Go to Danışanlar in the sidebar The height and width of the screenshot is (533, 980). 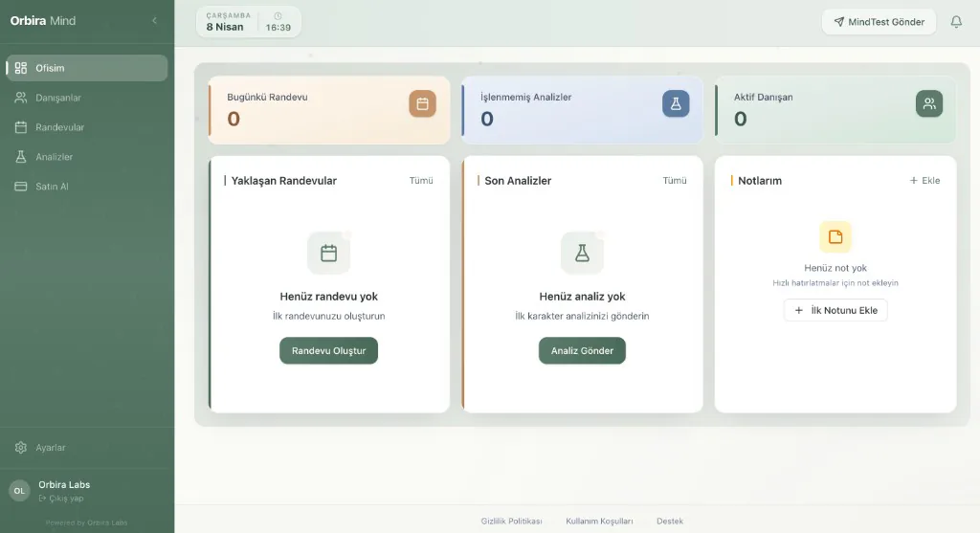coord(87,98)
